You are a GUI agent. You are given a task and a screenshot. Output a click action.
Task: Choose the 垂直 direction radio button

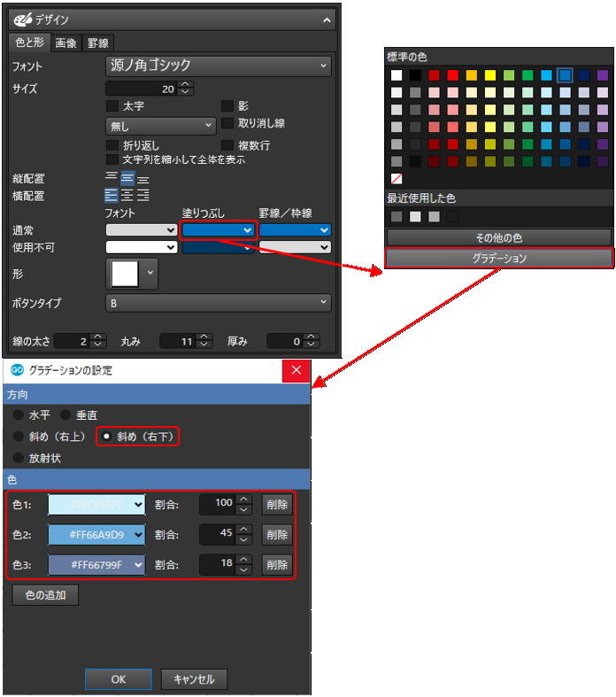pyautogui.click(x=65, y=414)
